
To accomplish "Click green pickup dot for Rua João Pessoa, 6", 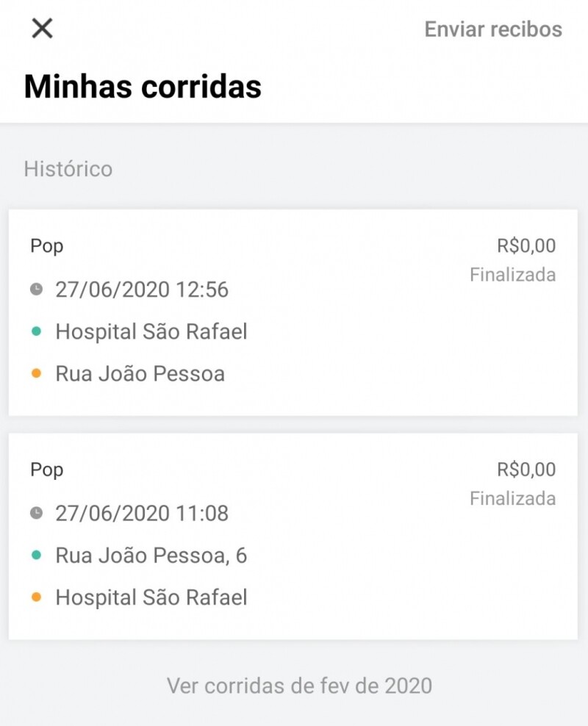I will click(x=36, y=556).
